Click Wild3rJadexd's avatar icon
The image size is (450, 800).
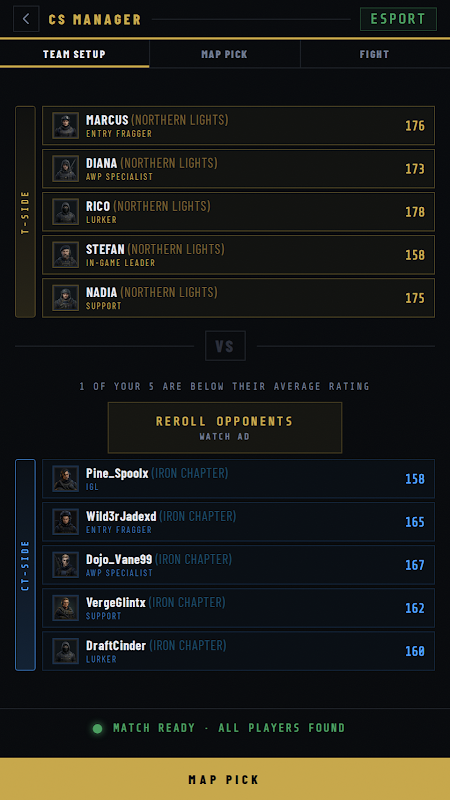point(66,521)
